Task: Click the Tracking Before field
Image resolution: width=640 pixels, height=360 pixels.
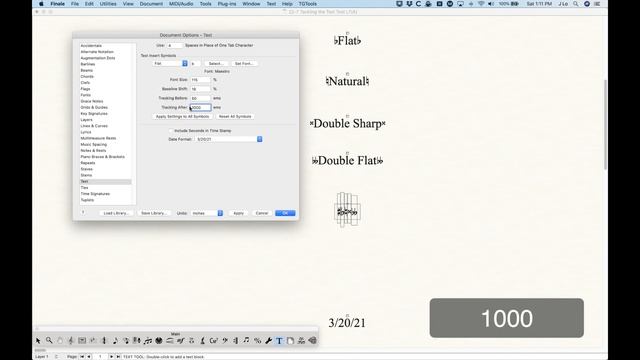Action: 200,98
